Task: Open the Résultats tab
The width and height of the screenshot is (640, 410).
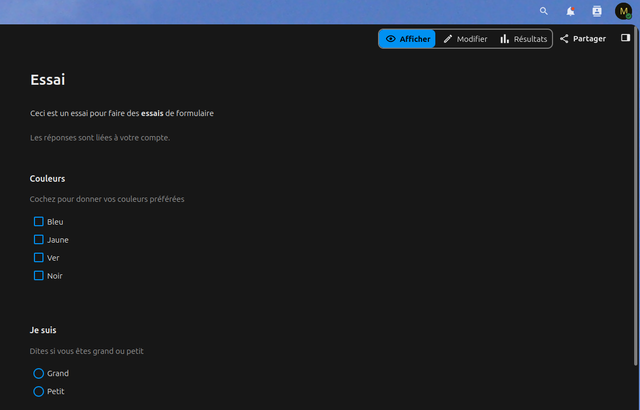Action: tap(524, 39)
